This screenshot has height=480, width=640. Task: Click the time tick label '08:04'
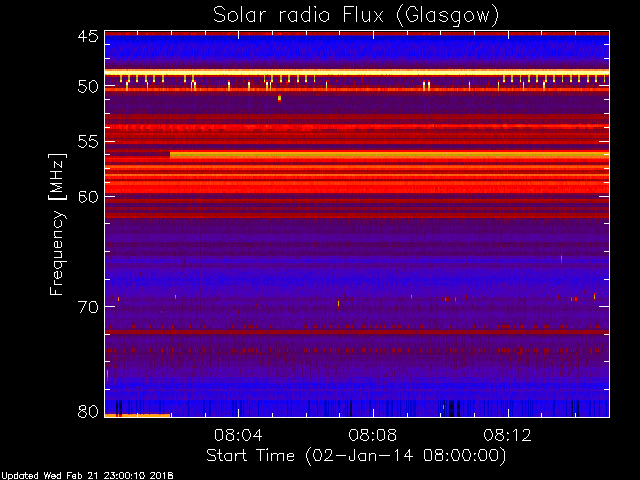coord(238,435)
